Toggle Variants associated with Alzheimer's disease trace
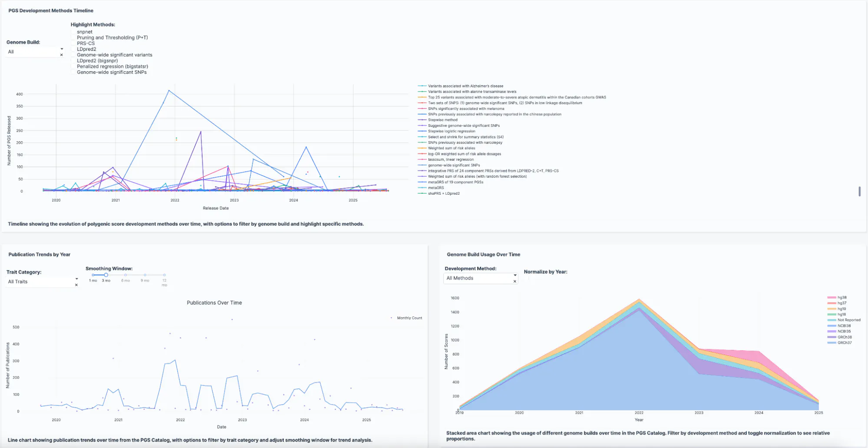This screenshot has width=868, height=448. pos(461,86)
